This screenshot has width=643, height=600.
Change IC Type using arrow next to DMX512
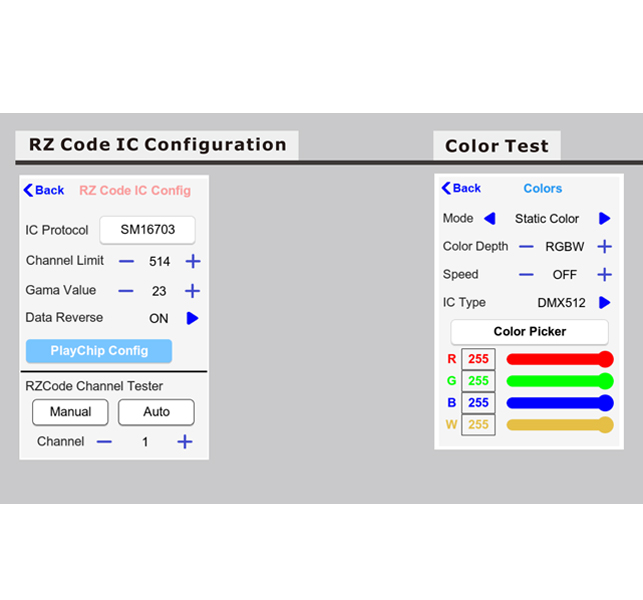point(604,302)
